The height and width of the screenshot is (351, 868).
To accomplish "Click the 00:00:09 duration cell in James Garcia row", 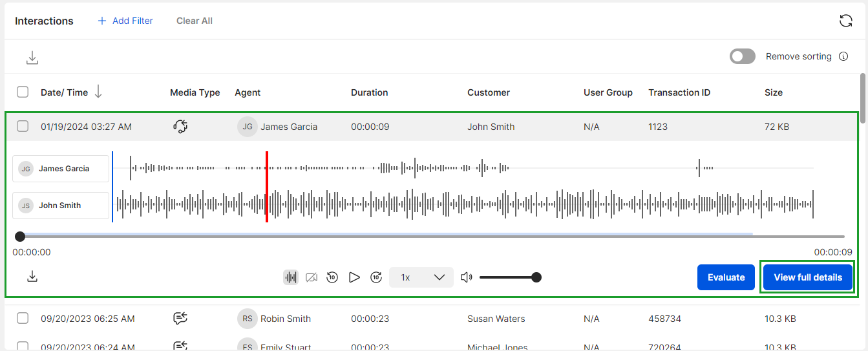I will point(370,127).
